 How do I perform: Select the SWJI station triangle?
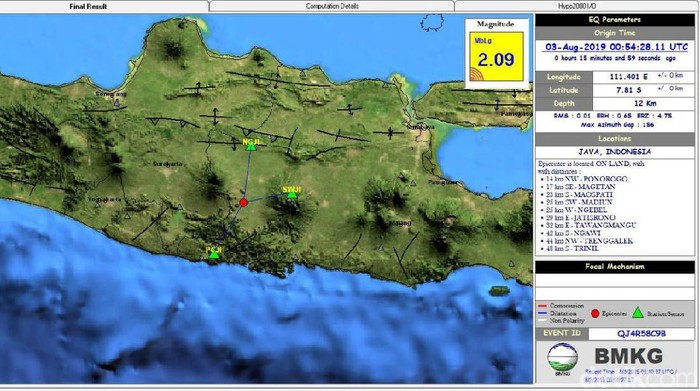coord(292,194)
